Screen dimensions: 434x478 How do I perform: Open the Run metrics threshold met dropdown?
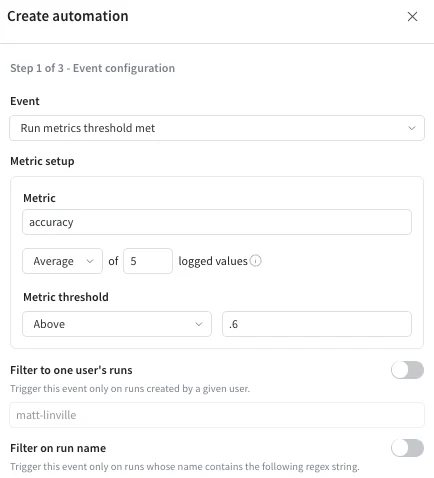(x=217, y=128)
